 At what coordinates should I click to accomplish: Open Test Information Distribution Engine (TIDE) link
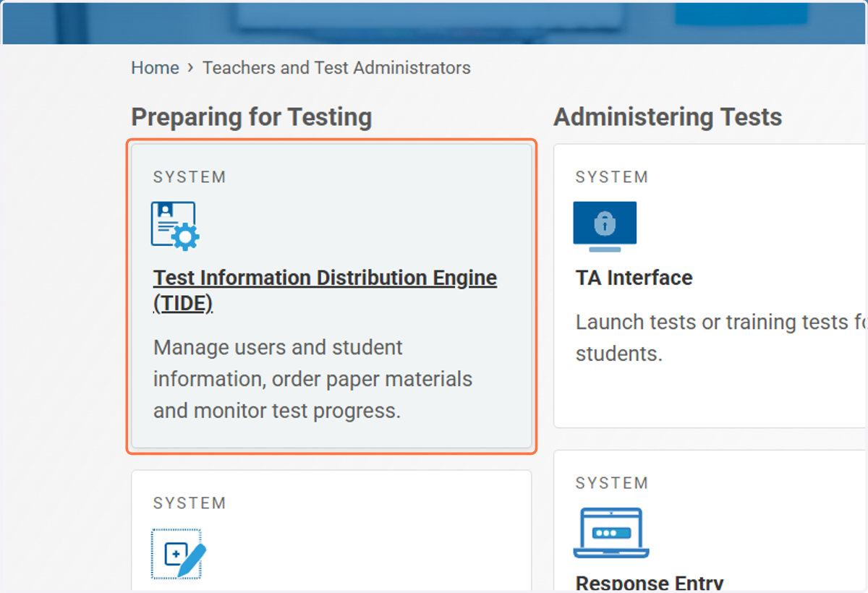[325, 291]
